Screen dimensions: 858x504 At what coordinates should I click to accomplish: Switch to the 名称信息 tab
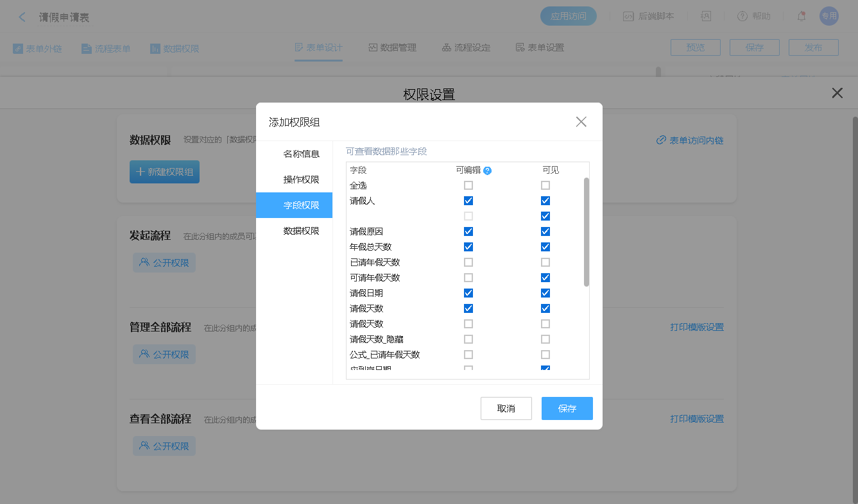(x=301, y=154)
